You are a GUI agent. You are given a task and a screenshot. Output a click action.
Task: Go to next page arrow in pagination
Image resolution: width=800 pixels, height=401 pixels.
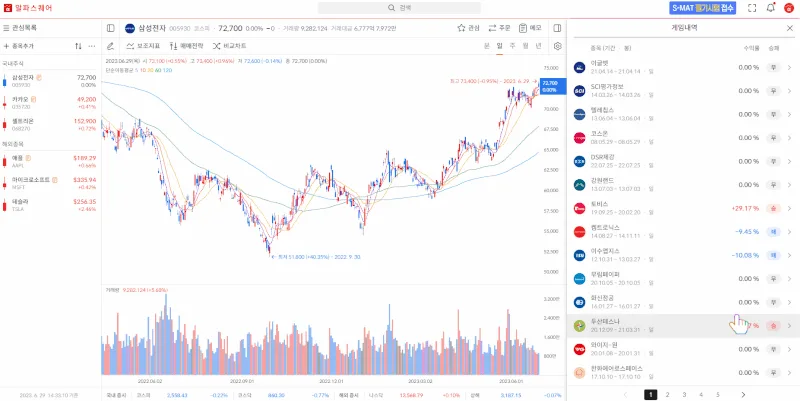pos(743,395)
